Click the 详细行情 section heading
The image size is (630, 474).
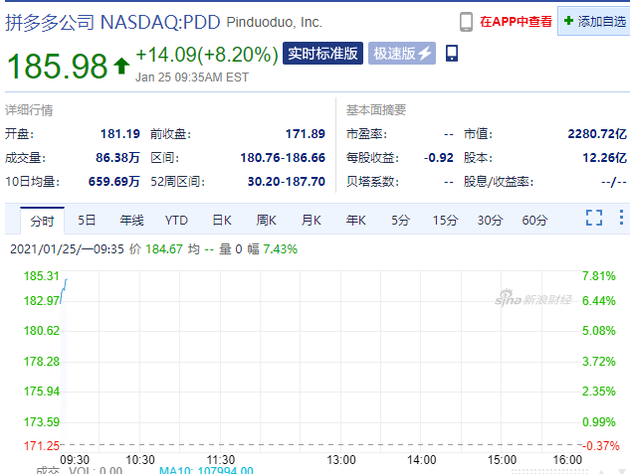click(29, 110)
